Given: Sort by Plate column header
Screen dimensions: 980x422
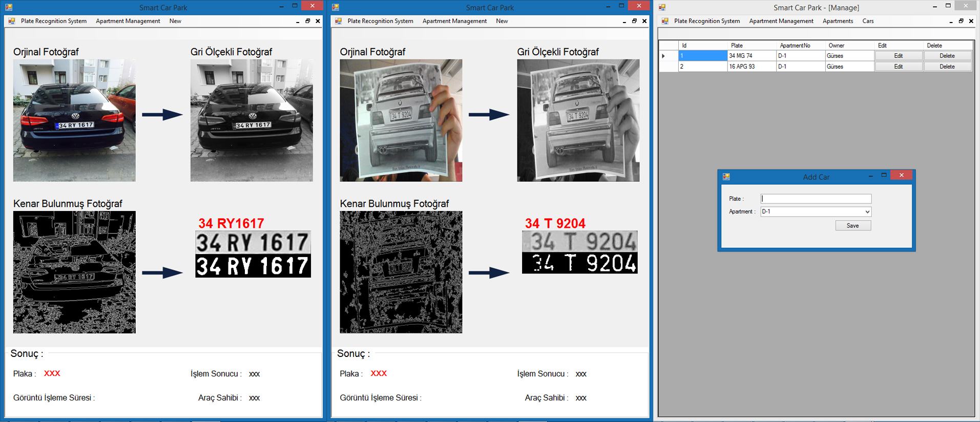Looking at the screenshot, I should point(752,46).
